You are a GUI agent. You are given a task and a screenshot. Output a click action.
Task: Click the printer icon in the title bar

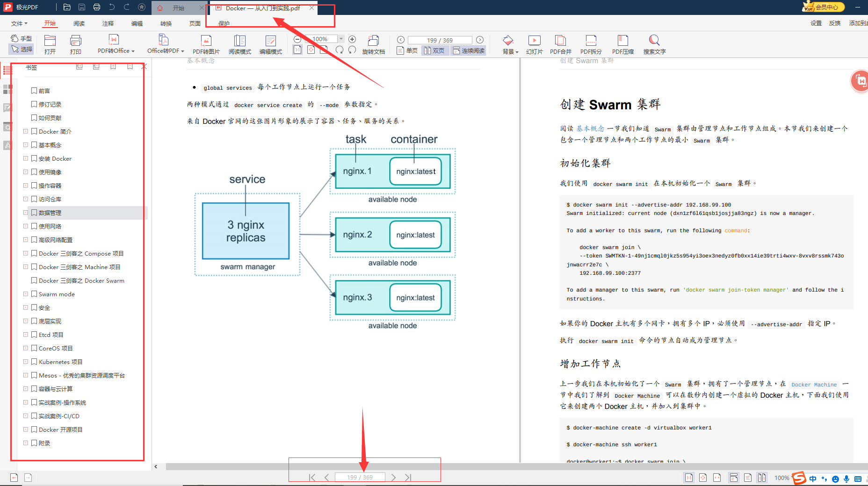click(97, 7)
